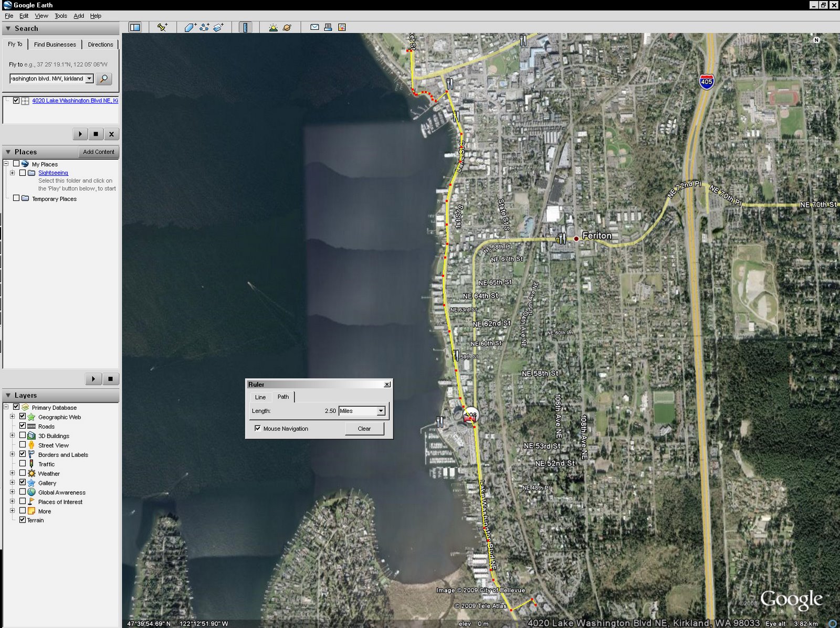
Task: Close the Ruler dialog
Action: coord(387,385)
